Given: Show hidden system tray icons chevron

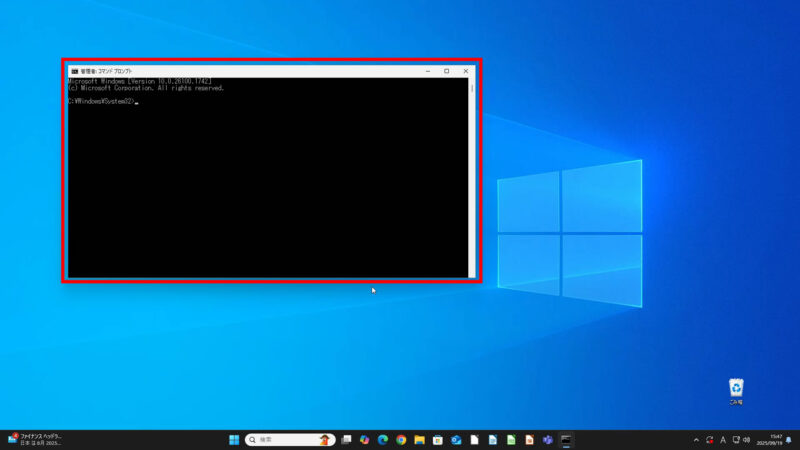Looking at the screenshot, I should coord(696,440).
